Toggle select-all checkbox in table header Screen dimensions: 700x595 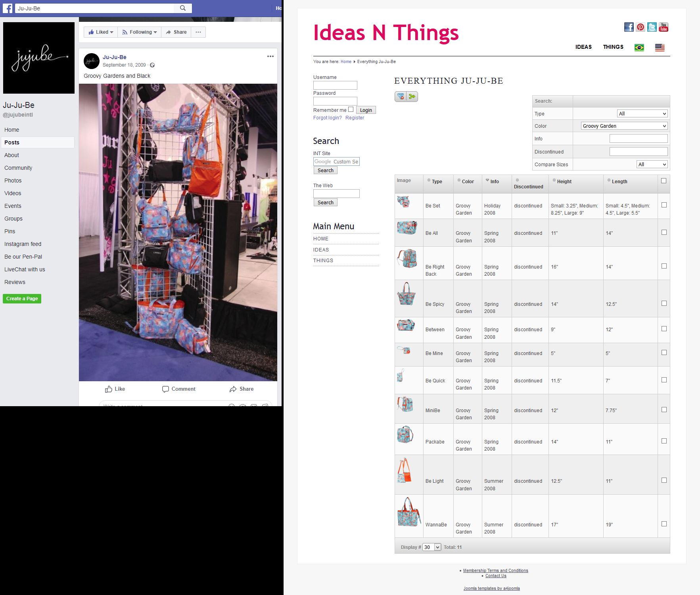664,181
